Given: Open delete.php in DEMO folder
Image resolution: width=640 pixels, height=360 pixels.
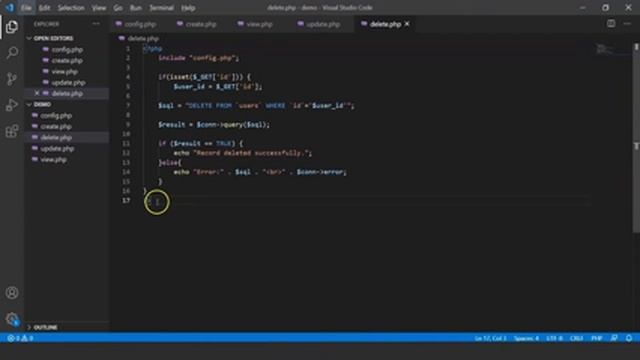Looking at the screenshot, I should pyautogui.click(x=56, y=138).
